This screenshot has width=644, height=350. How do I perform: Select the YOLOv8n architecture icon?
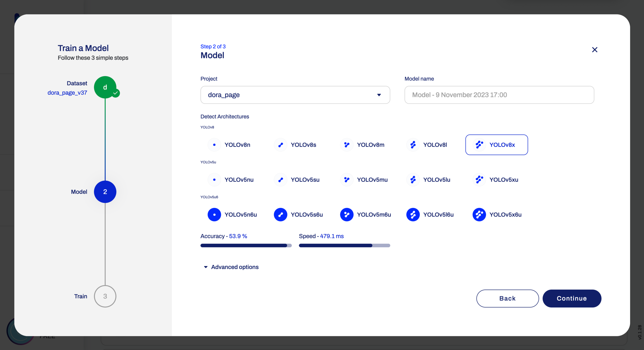pyautogui.click(x=214, y=145)
